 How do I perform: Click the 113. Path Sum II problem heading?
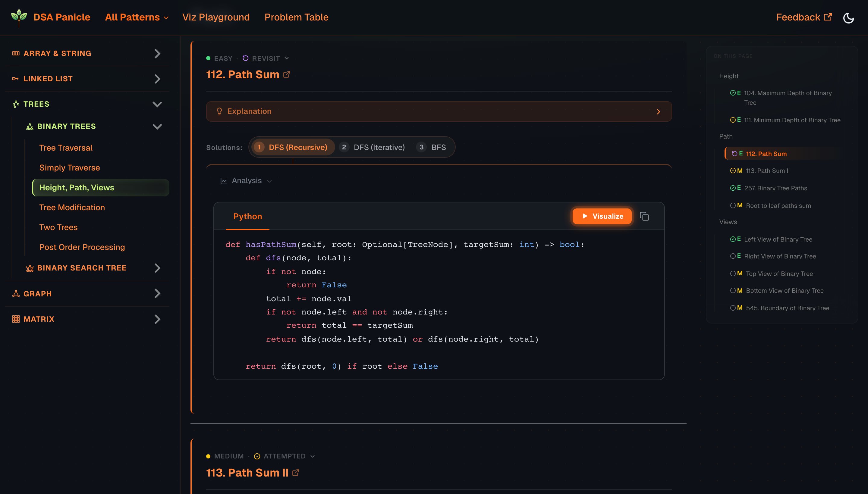click(x=247, y=472)
